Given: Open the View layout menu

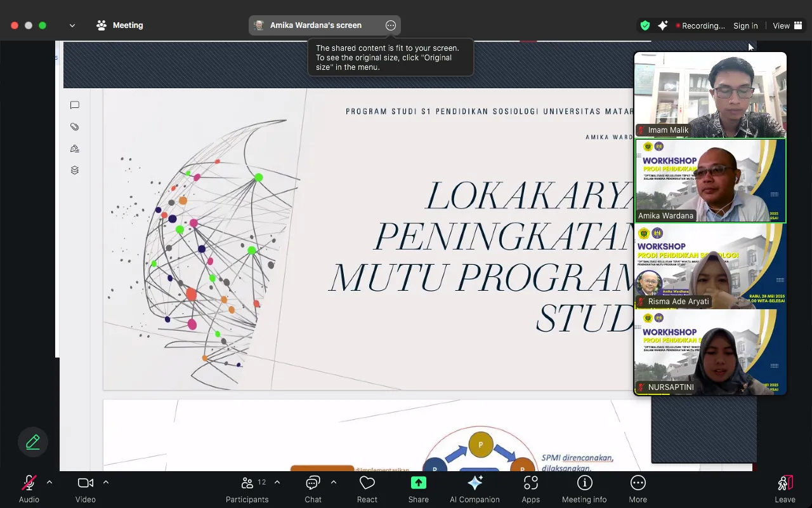Looking at the screenshot, I should pos(788,26).
